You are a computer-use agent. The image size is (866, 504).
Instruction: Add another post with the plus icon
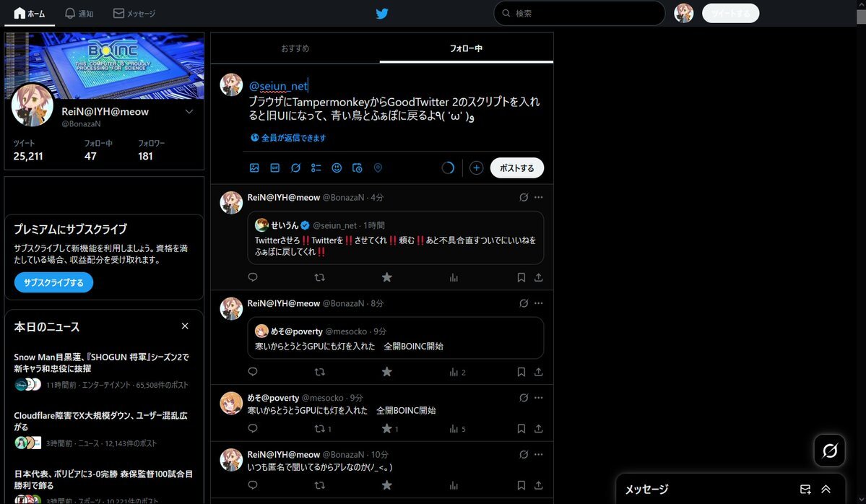476,168
